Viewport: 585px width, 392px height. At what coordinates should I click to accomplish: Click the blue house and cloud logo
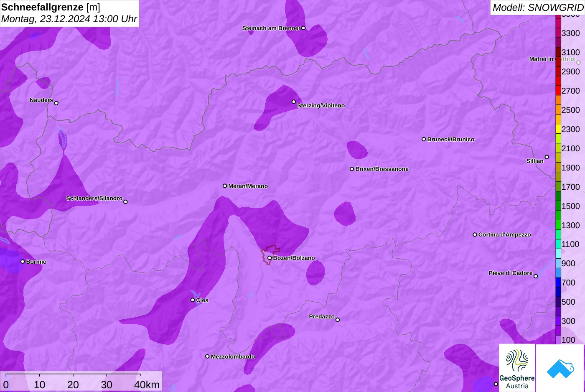pyautogui.click(x=560, y=368)
